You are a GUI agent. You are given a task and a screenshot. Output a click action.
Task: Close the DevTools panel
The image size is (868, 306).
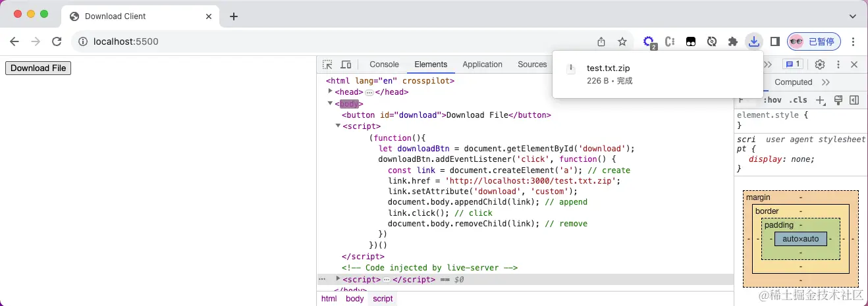[x=854, y=64]
